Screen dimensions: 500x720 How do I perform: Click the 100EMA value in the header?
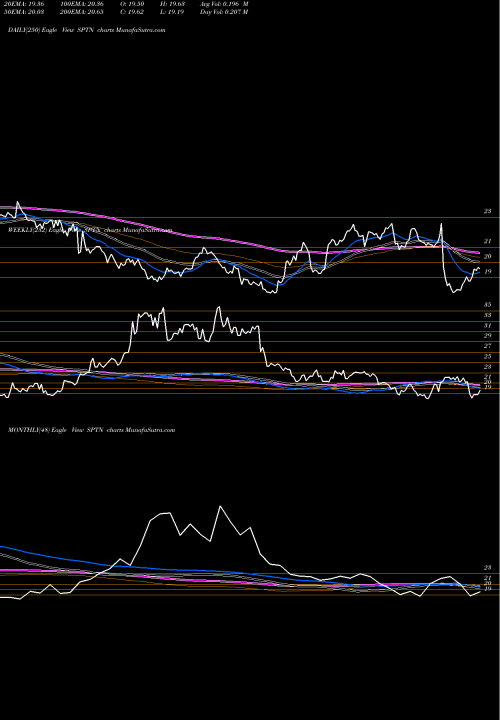(x=82, y=4)
